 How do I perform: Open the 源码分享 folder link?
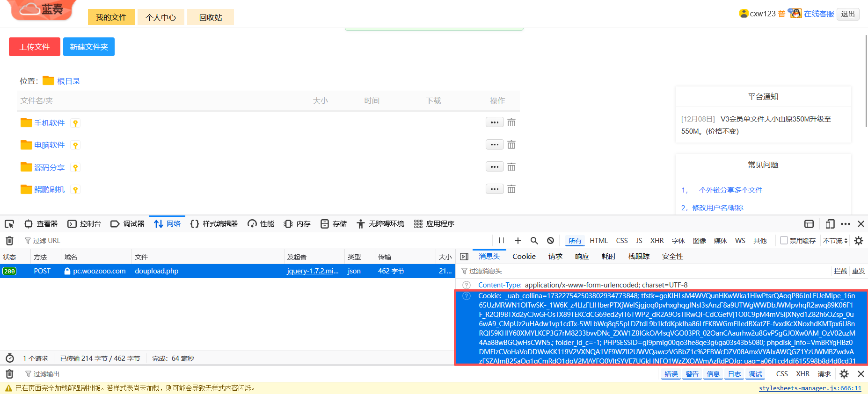coord(49,167)
